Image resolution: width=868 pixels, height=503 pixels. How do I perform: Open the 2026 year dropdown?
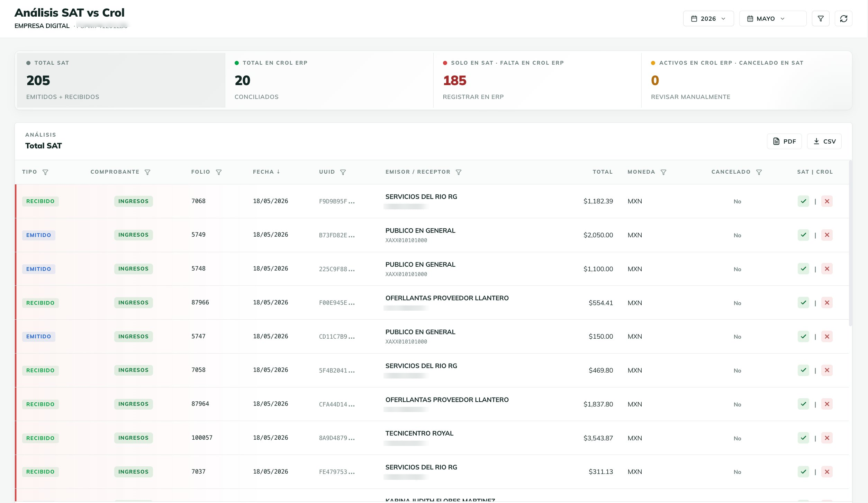708,19
